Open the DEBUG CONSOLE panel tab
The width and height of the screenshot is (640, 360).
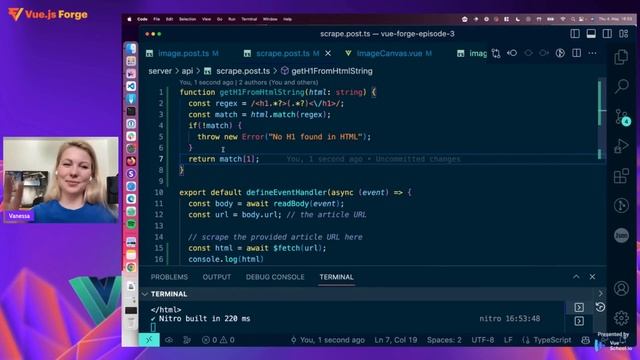pos(275,277)
